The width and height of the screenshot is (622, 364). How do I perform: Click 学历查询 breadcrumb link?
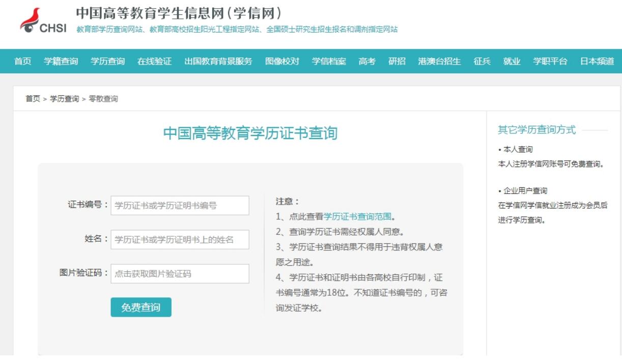[x=64, y=99]
